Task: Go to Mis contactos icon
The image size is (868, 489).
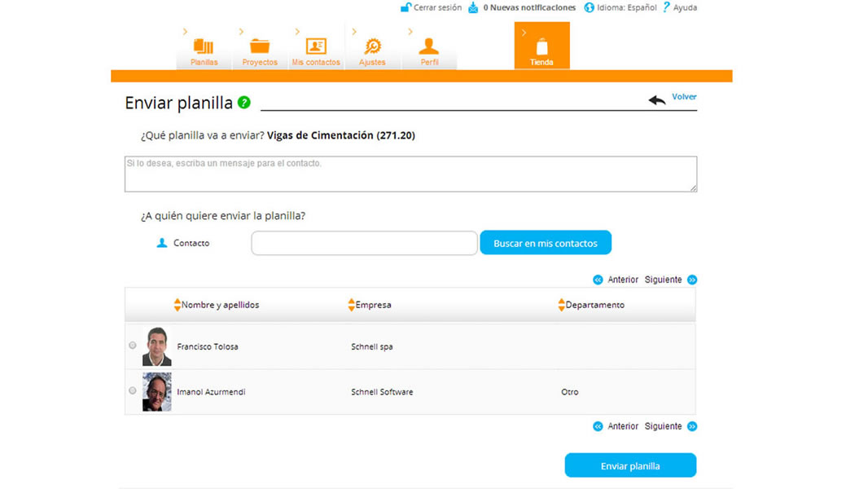Action: tap(316, 46)
